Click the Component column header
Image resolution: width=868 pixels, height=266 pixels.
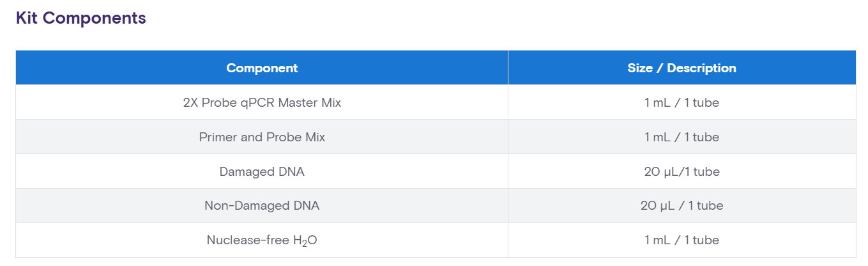[x=262, y=68]
